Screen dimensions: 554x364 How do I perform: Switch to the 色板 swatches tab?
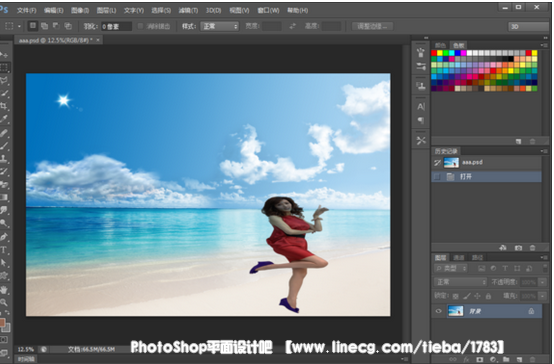459,45
